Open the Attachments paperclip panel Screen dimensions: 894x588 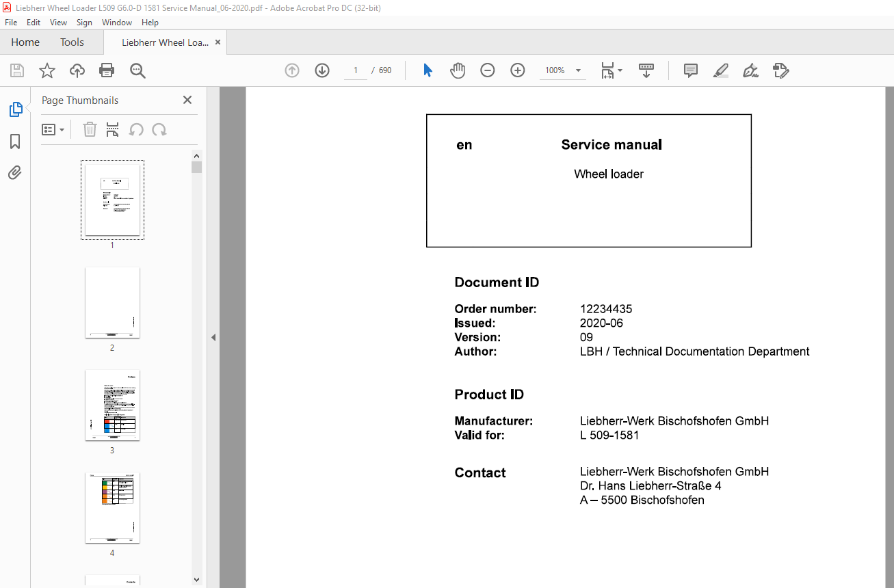click(x=15, y=172)
